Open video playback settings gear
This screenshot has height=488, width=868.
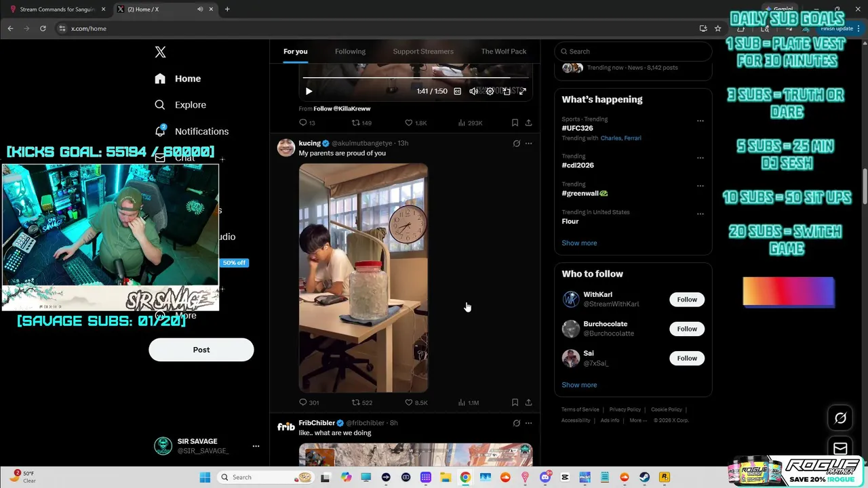[490, 91]
